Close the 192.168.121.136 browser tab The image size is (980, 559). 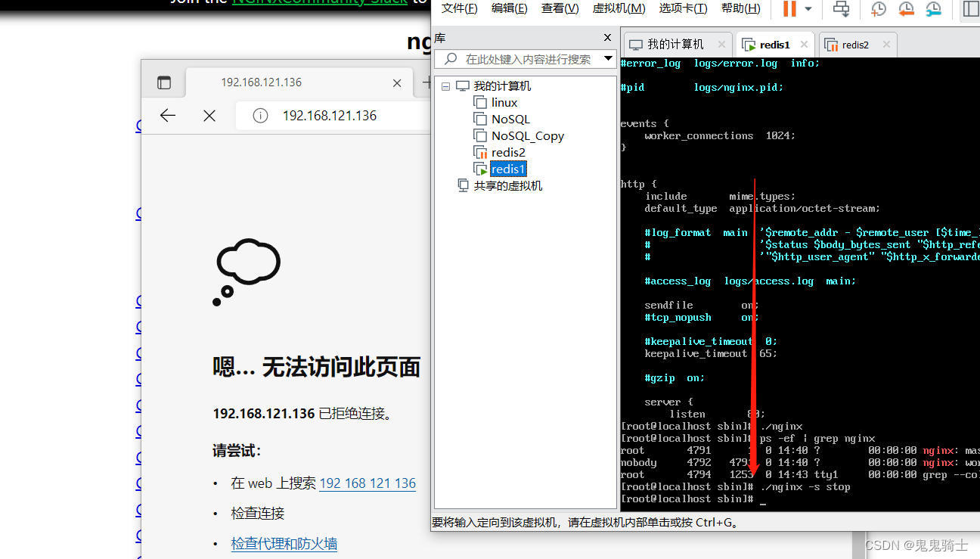[397, 82]
